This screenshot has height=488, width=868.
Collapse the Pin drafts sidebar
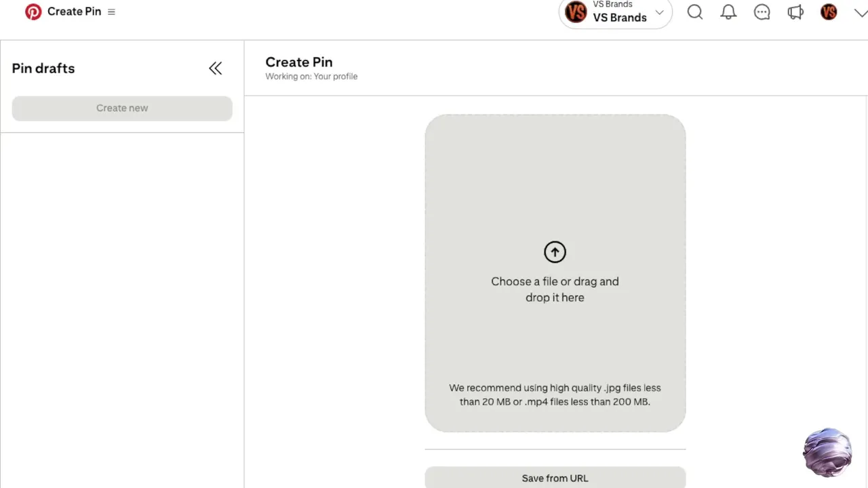pos(215,68)
